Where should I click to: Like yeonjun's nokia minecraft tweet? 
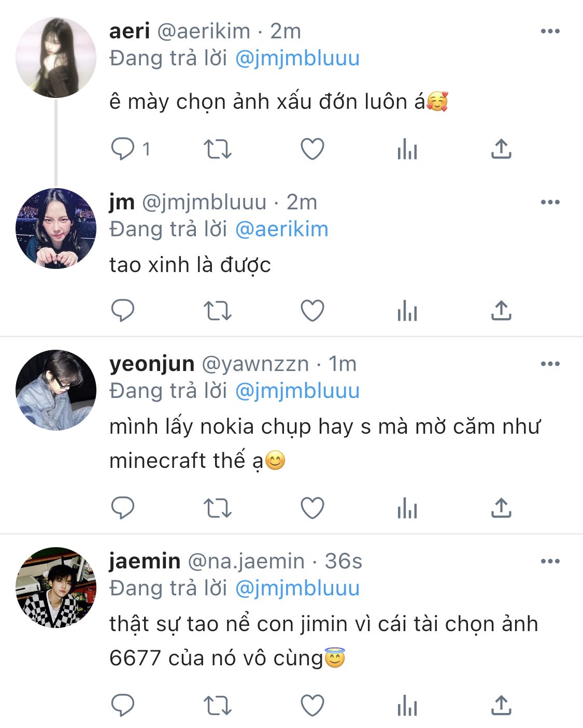click(x=312, y=508)
